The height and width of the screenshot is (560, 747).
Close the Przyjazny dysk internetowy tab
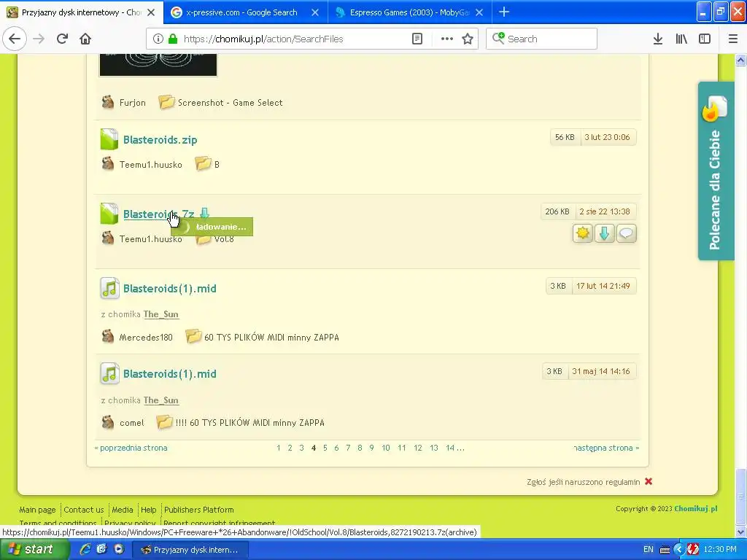(151, 12)
